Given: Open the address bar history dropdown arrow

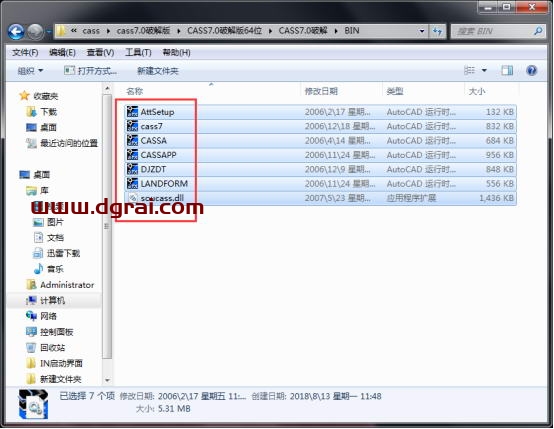Looking at the screenshot, I should click(422, 31).
